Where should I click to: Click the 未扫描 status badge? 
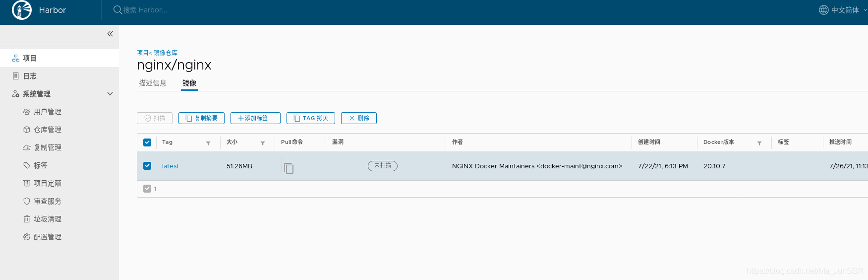(x=383, y=166)
